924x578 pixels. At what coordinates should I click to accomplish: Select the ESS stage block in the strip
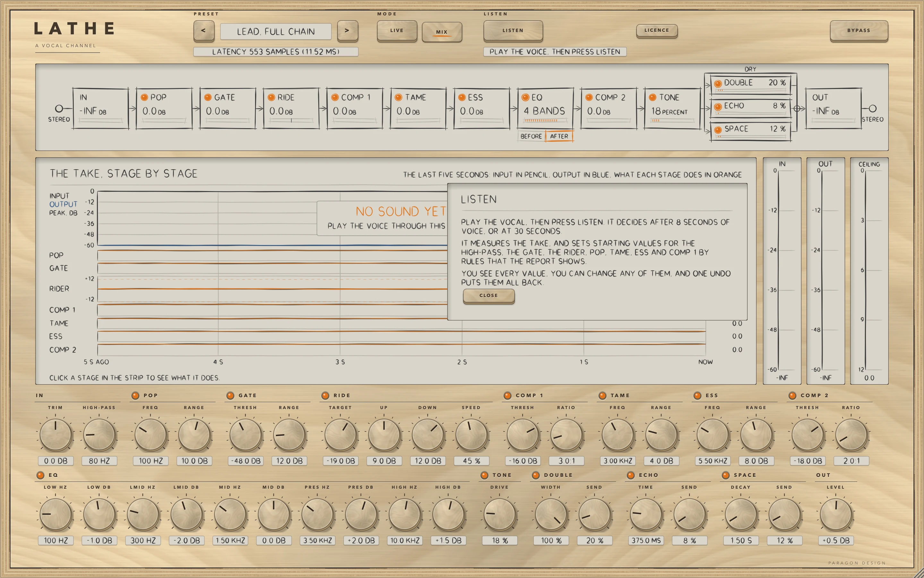(x=482, y=109)
